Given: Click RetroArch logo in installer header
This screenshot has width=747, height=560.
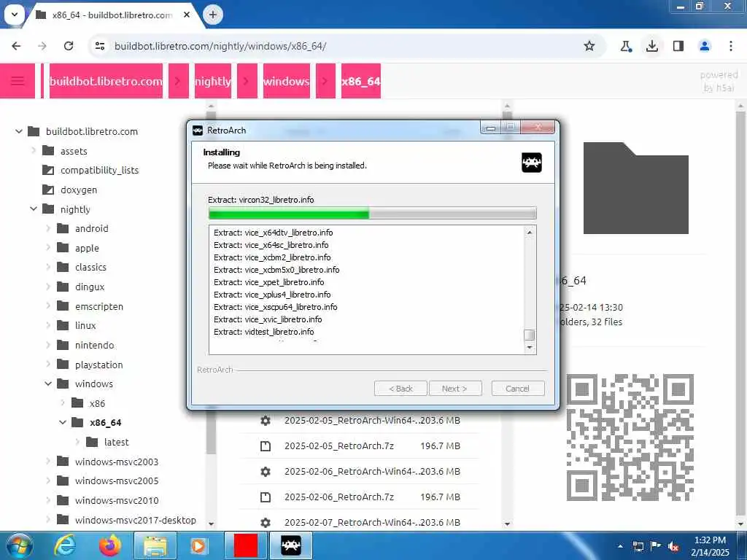Looking at the screenshot, I should coord(532,163).
